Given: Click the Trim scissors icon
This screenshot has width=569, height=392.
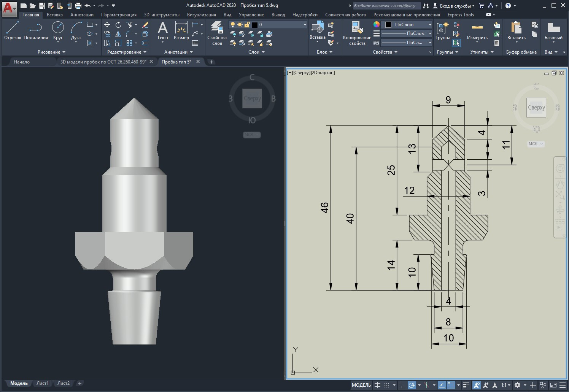Looking at the screenshot, I should coord(130,25).
